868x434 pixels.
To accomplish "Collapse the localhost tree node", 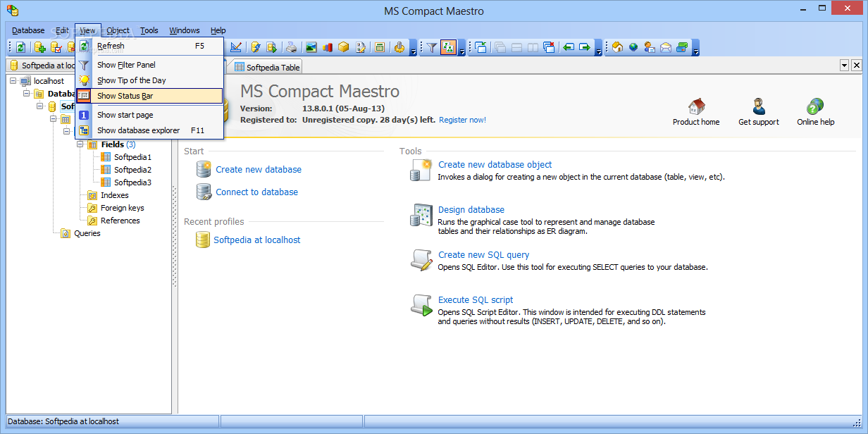I will [13, 81].
